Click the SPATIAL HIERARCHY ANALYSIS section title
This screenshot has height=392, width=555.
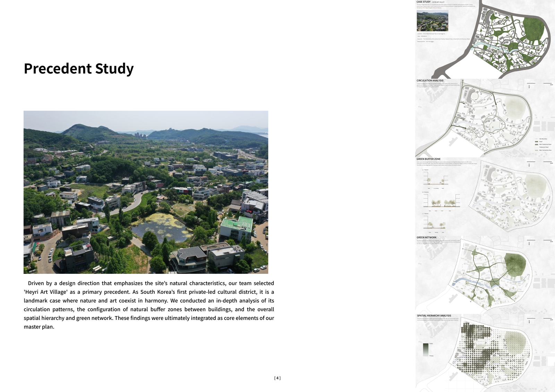click(434, 316)
